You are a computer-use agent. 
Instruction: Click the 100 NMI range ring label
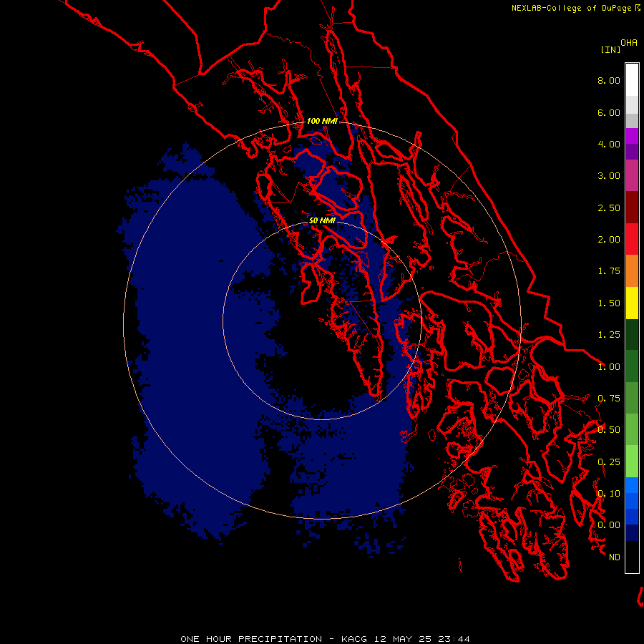tap(323, 121)
